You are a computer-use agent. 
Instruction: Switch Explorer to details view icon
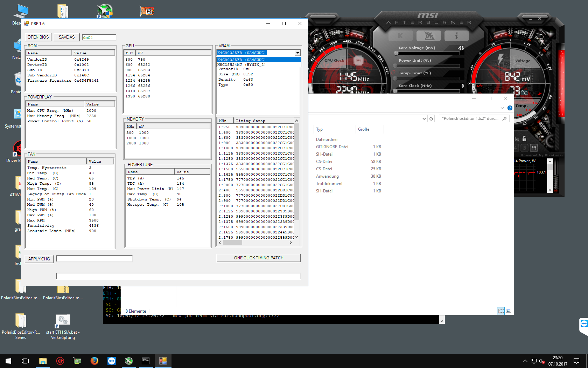click(x=501, y=311)
